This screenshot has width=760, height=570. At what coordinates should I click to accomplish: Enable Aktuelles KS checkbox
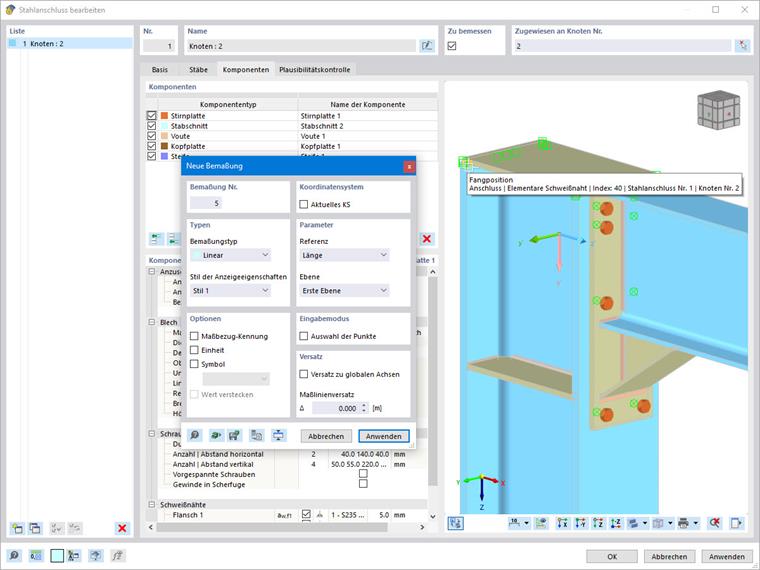tap(304, 205)
